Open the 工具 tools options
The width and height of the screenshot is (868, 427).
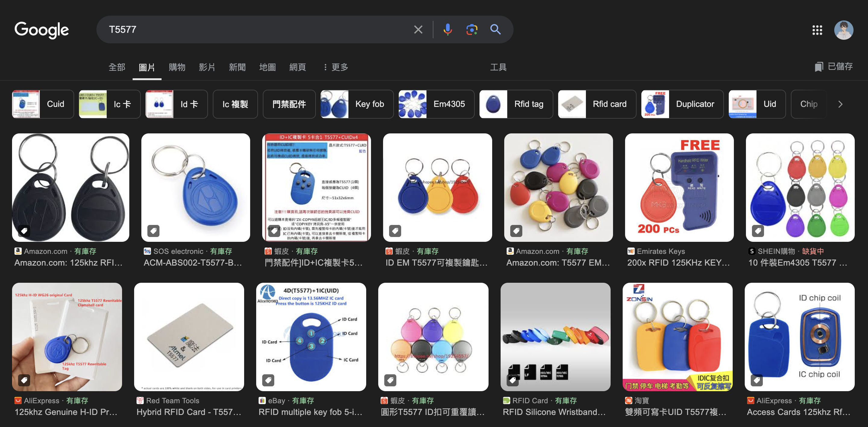(x=498, y=67)
